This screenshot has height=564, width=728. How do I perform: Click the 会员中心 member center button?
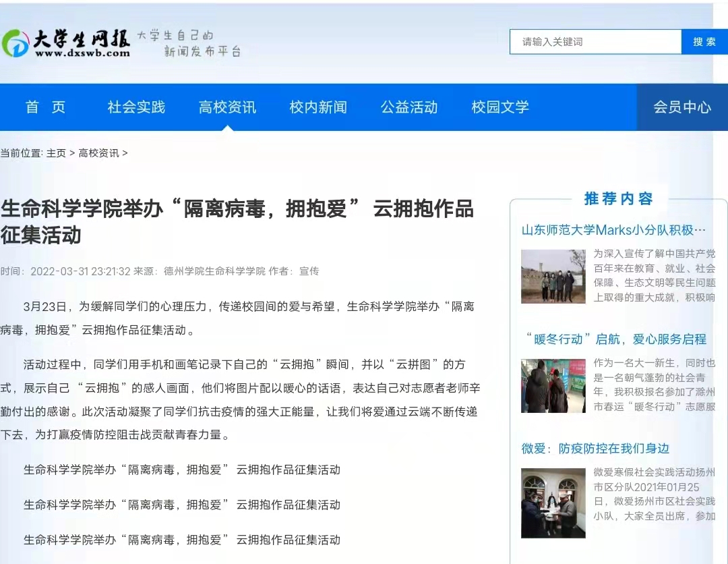point(681,107)
